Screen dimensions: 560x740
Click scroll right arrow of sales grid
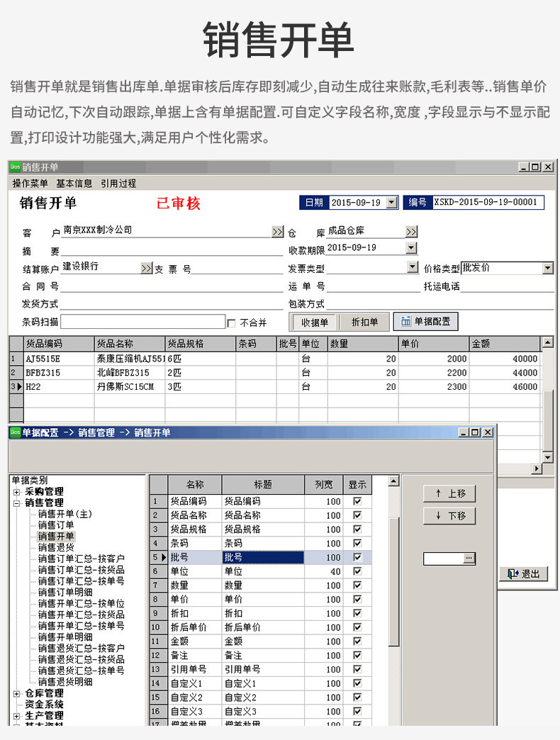point(537,469)
